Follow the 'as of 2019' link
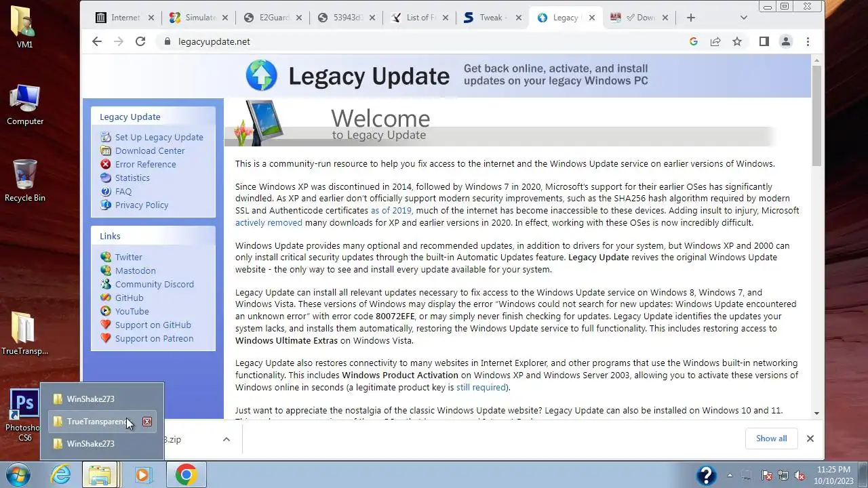 [391, 211]
